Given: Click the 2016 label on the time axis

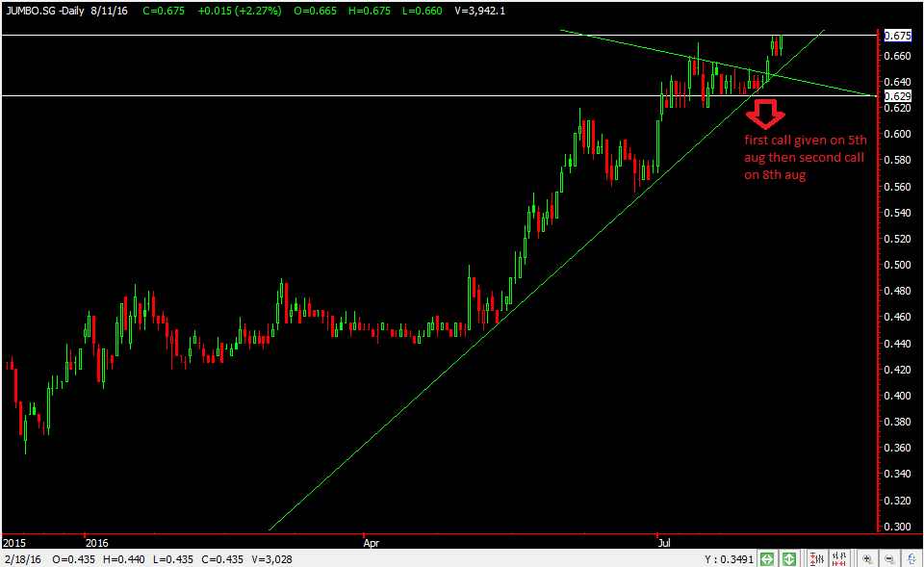Looking at the screenshot, I should pos(96,543).
